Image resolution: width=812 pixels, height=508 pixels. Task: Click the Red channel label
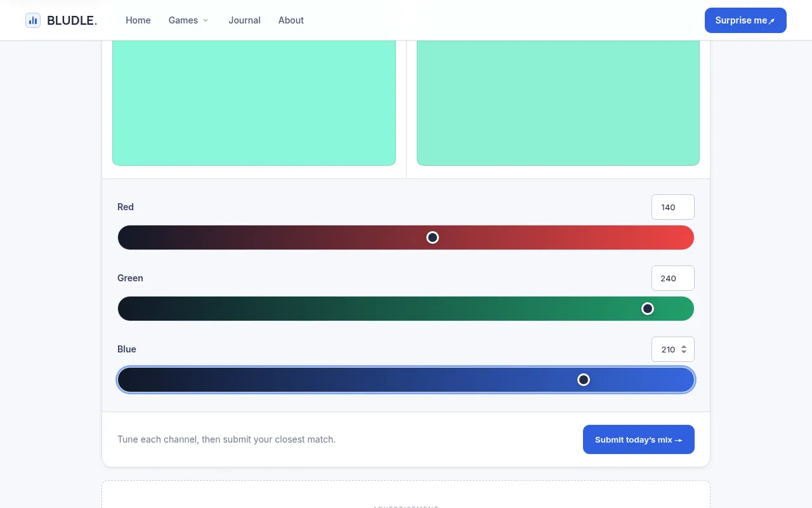[x=126, y=207]
